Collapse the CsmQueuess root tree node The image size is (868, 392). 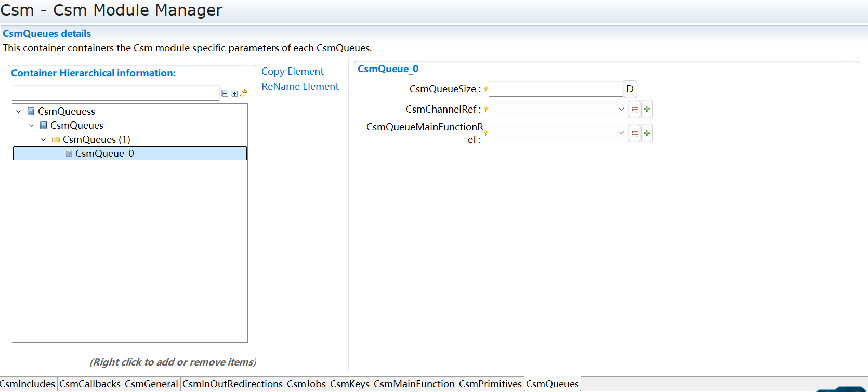pos(19,112)
